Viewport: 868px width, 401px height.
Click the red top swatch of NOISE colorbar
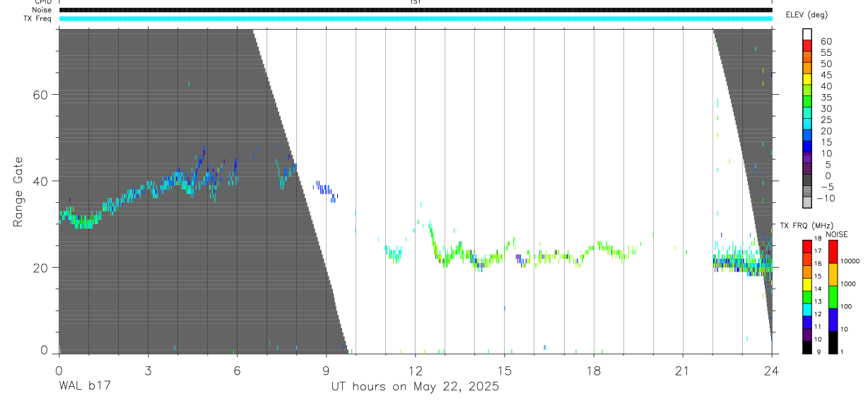(833, 252)
